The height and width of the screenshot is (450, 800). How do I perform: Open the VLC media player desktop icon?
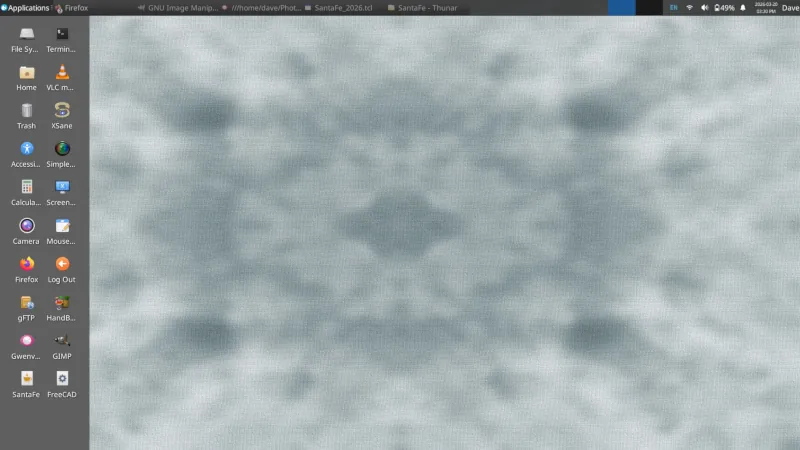[x=62, y=72]
